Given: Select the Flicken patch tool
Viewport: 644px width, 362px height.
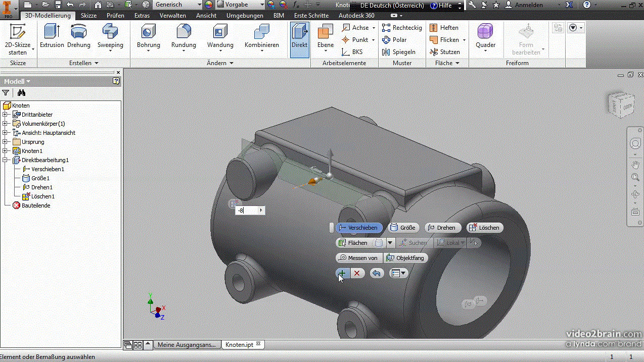Looking at the screenshot, I should pos(447,40).
